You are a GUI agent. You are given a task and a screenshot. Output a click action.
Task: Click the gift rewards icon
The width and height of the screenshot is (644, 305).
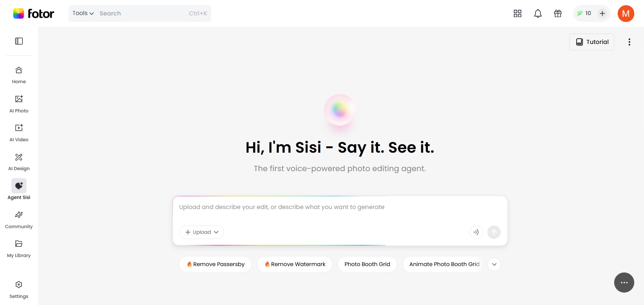click(558, 13)
